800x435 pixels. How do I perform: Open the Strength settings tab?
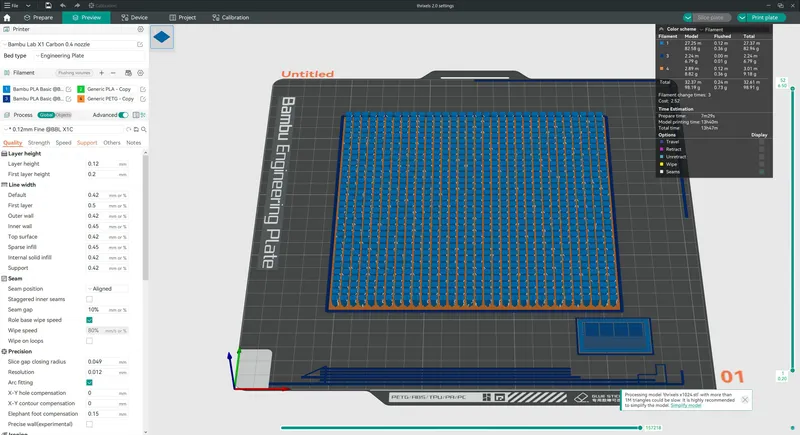click(39, 143)
